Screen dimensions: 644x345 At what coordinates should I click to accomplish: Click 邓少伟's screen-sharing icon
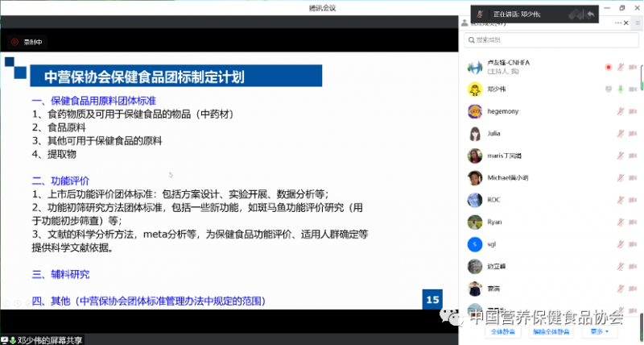click(609, 89)
